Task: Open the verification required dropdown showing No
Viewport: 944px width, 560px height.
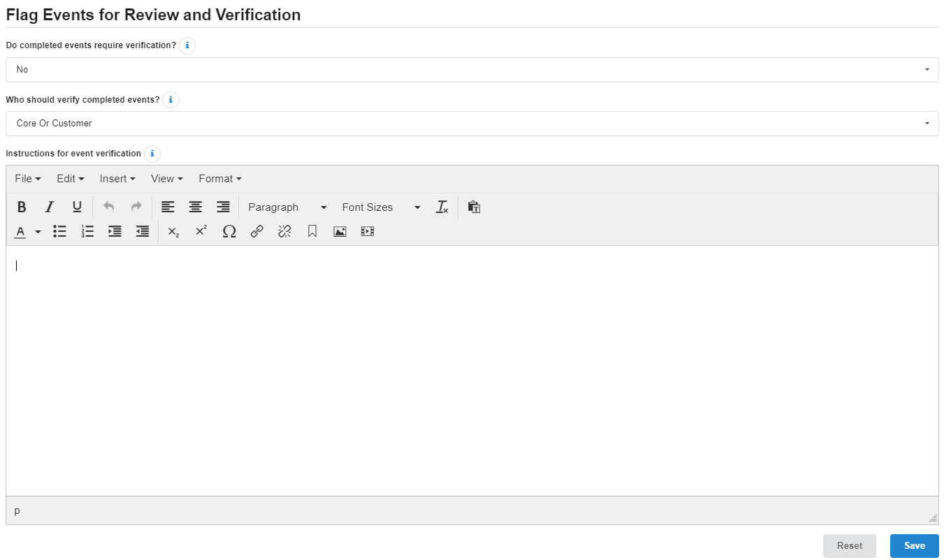Action: (x=472, y=70)
